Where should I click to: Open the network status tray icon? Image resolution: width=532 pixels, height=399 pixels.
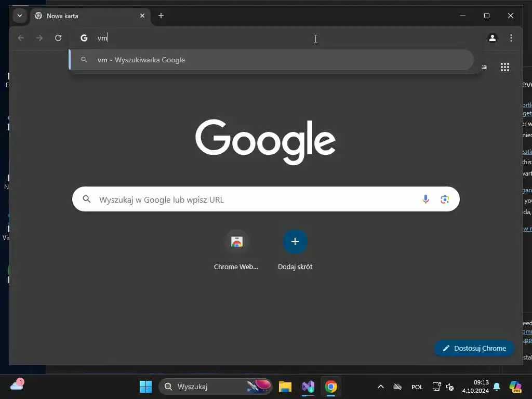[x=436, y=387]
